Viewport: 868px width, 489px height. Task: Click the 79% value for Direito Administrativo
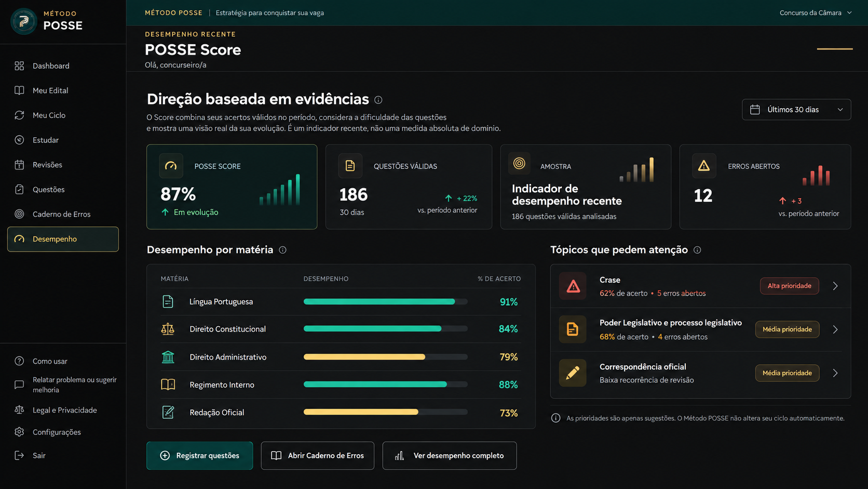click(x=508, y=357)
